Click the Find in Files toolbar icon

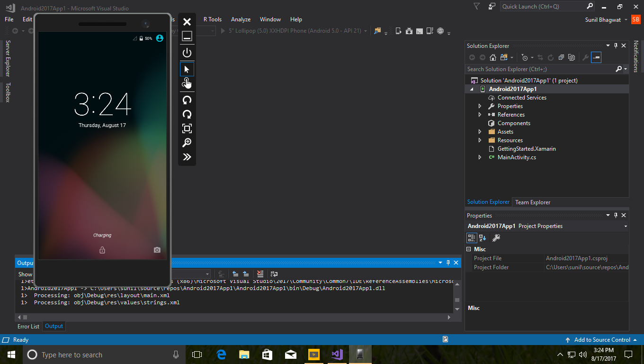coord(377,31)
